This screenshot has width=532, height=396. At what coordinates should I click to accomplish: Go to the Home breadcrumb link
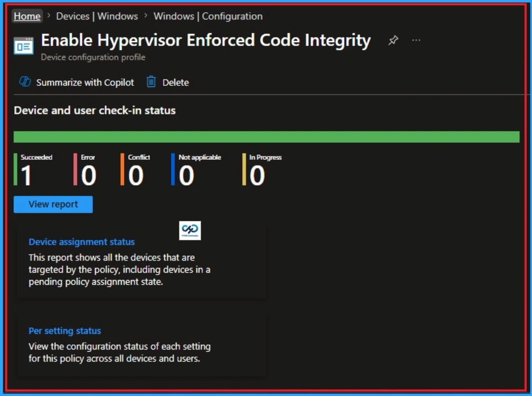pyautogui.click(x=27, y=16)
